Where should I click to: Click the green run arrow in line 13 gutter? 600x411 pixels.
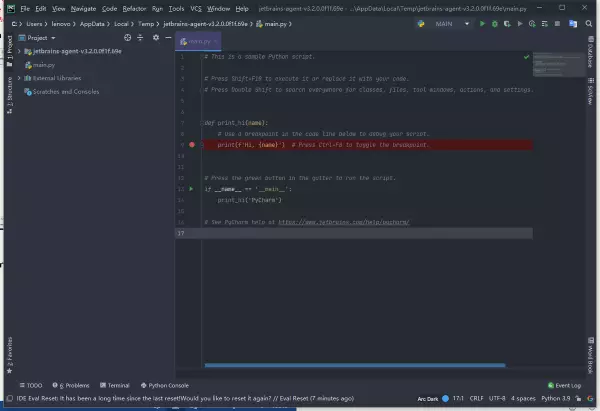191,189
